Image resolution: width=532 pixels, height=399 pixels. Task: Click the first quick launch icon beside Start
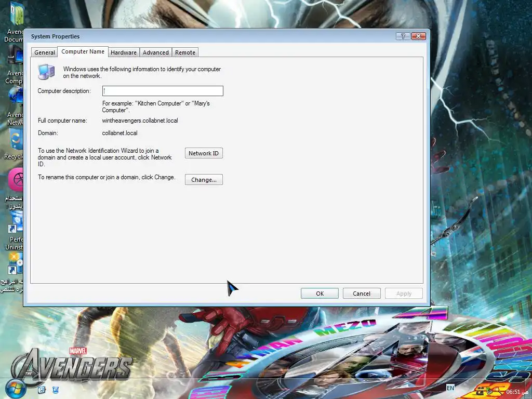[x=42, y=390]
